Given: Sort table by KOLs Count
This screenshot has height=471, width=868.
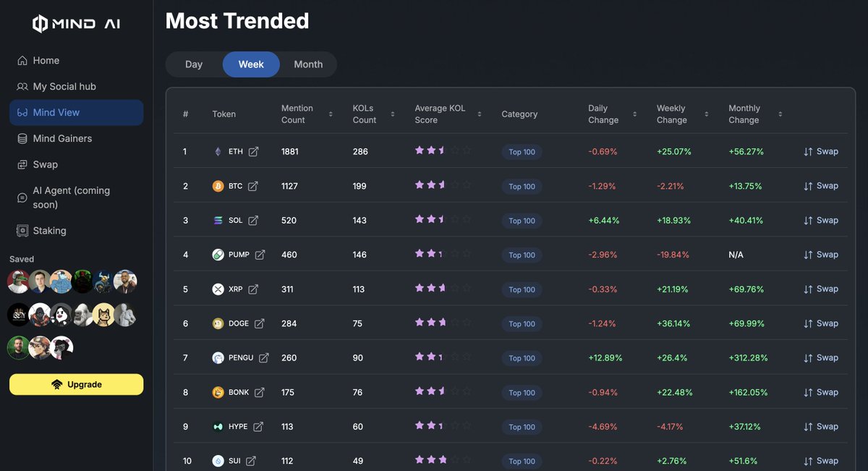Looking at the screenshot, I should [x=393, y=114].
